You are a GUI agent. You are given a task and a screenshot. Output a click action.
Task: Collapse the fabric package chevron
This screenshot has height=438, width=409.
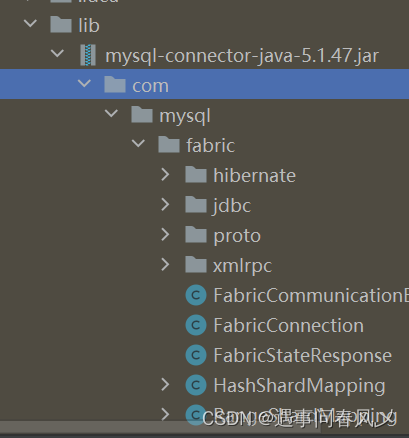138,143
